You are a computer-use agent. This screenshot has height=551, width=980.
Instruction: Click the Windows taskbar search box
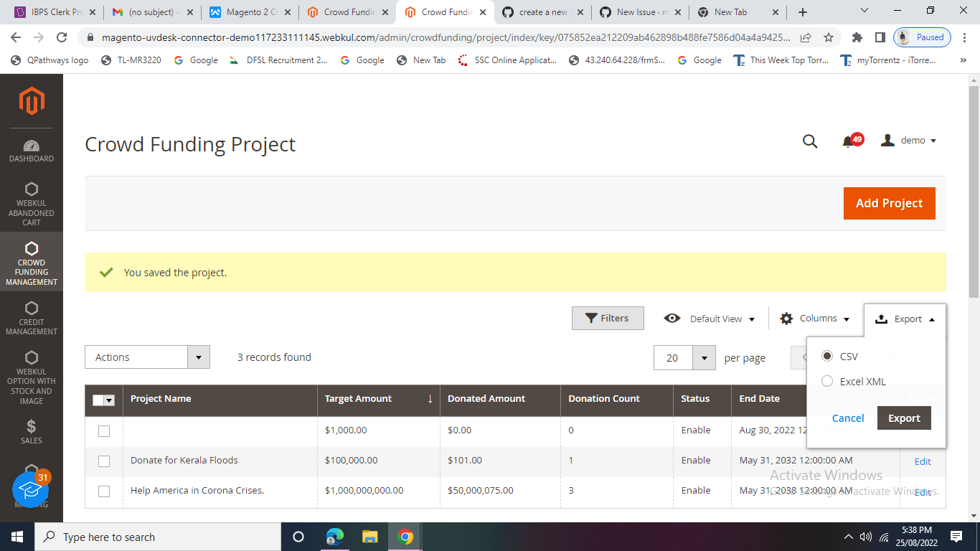[156, 537]
